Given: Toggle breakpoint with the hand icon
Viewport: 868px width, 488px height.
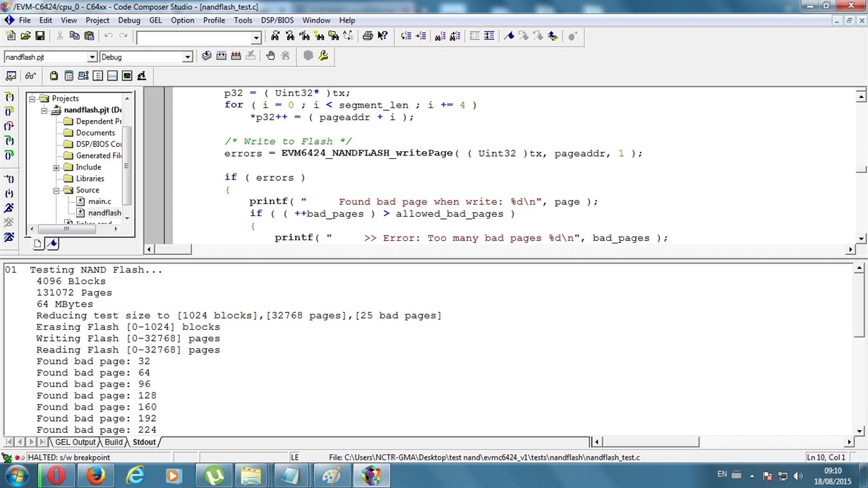Looking at the screenshot, I should coord(270,56).
